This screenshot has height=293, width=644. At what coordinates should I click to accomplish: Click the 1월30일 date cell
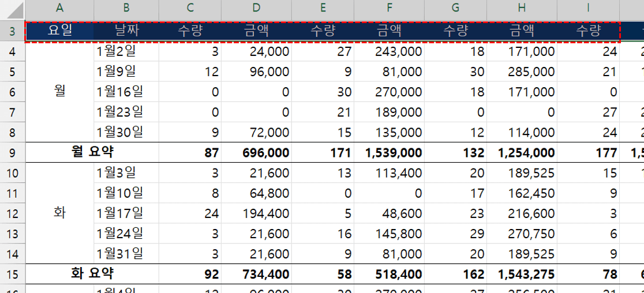coord(126,132)
